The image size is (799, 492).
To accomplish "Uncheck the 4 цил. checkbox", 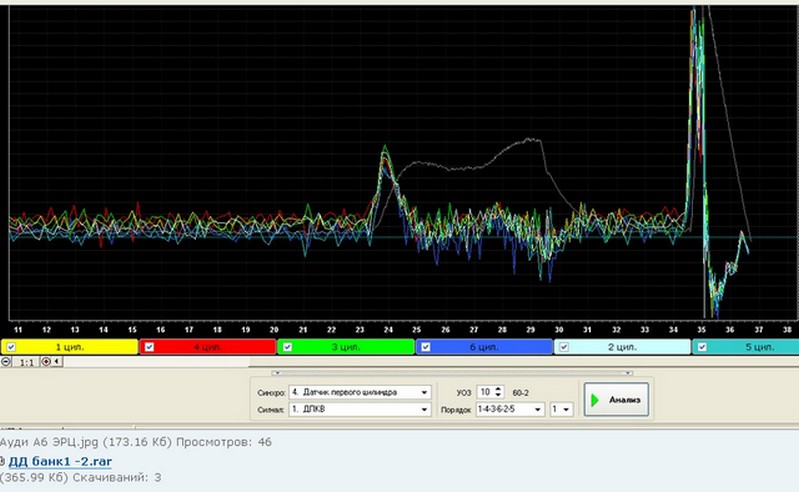I will click(149, 347).
